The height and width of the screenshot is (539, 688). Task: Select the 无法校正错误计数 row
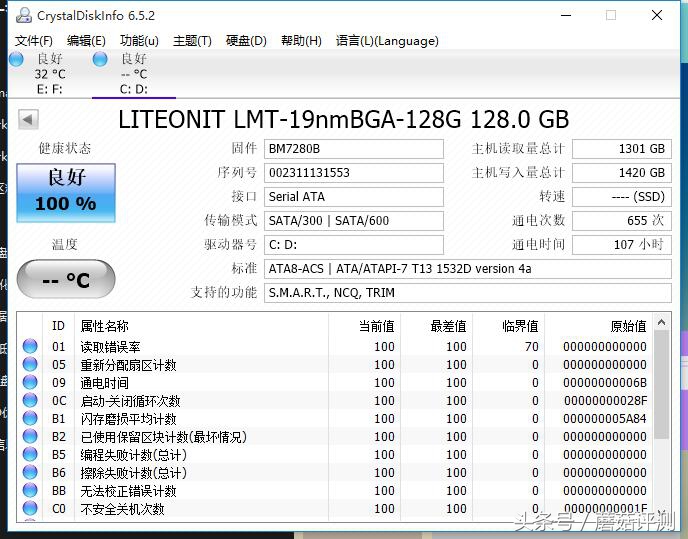coord(335,490)
